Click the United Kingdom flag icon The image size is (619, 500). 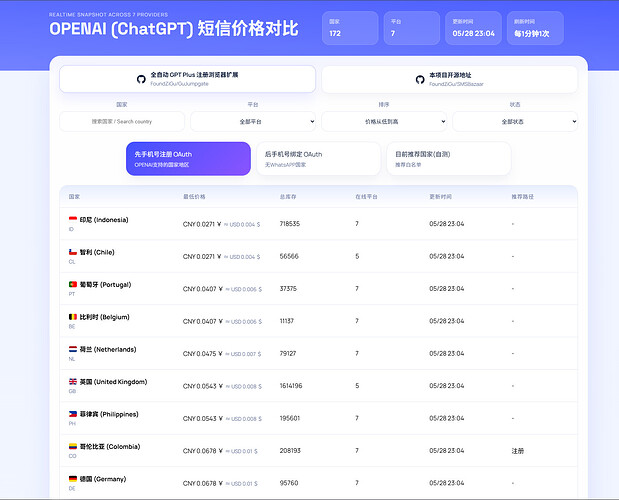(x=73, y=381)
